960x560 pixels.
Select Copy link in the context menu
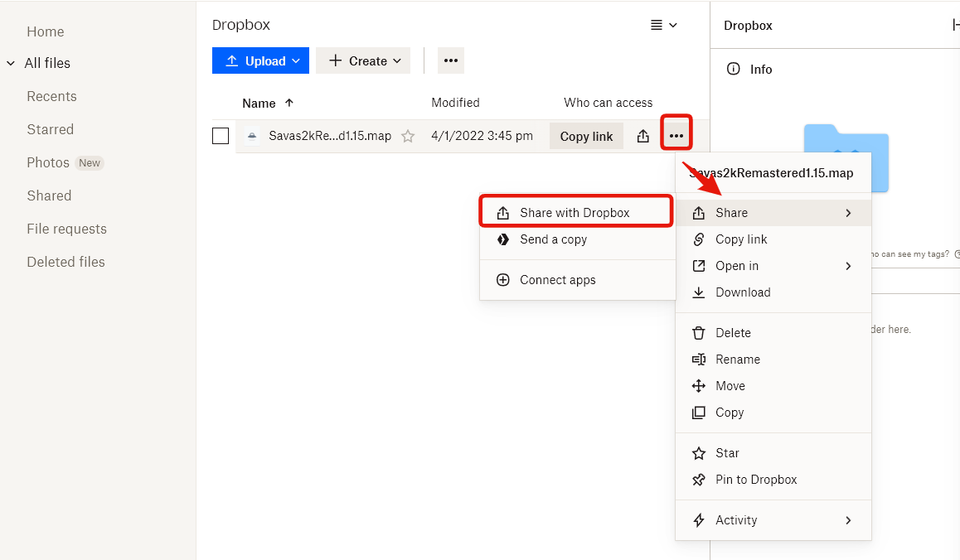point(773,239)
